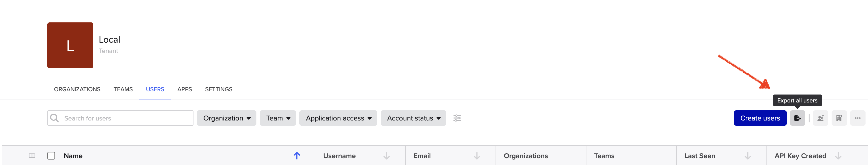Open the three-dots more options menu
The image size is (868, 165).
click(857, 118)
